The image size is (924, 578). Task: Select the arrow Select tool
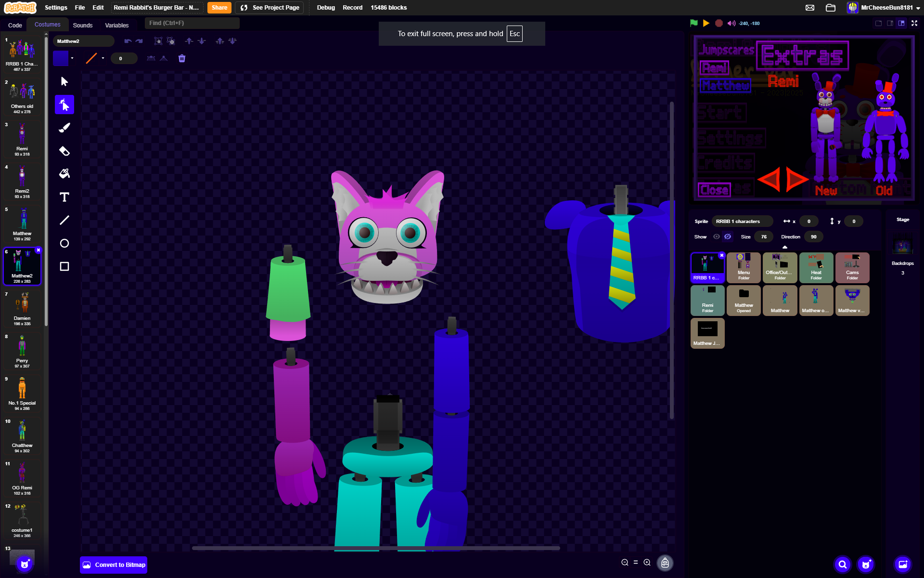[x=64, y=81]
